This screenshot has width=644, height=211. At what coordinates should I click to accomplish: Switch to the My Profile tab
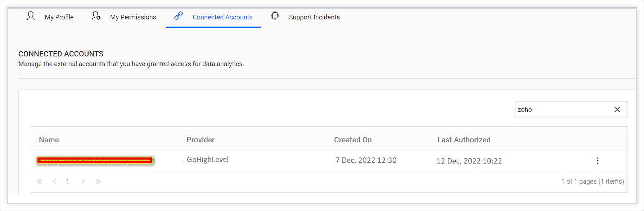pos(59,17)
